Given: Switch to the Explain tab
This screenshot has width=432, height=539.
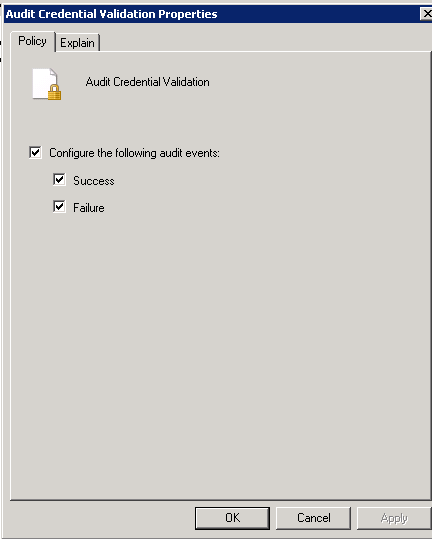Looking at the screenshot, I should tap(77, 43).
